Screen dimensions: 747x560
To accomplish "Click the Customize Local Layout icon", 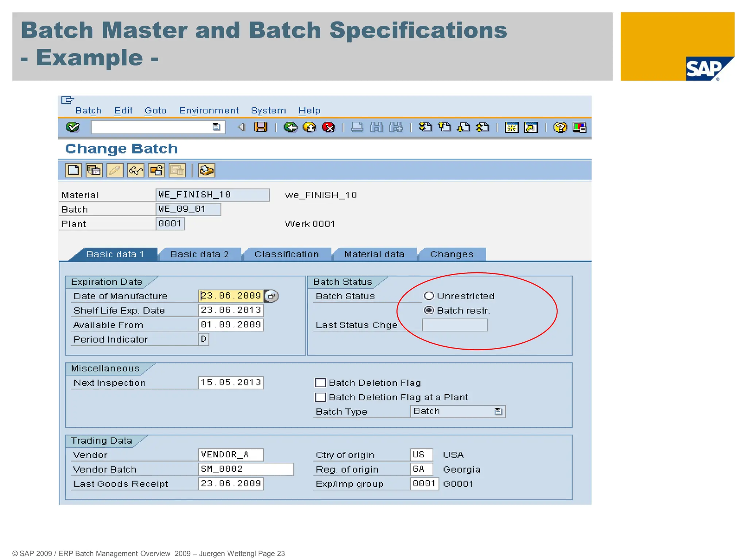I will click(580, 127).
